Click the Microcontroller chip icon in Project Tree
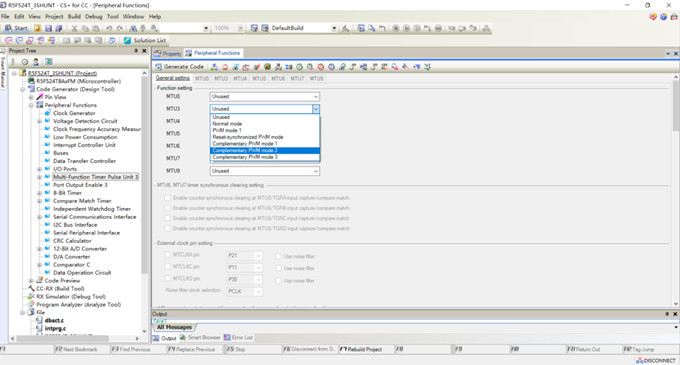Image resolution: width=680 pixels, height=365 pixels. coord(31,81)
